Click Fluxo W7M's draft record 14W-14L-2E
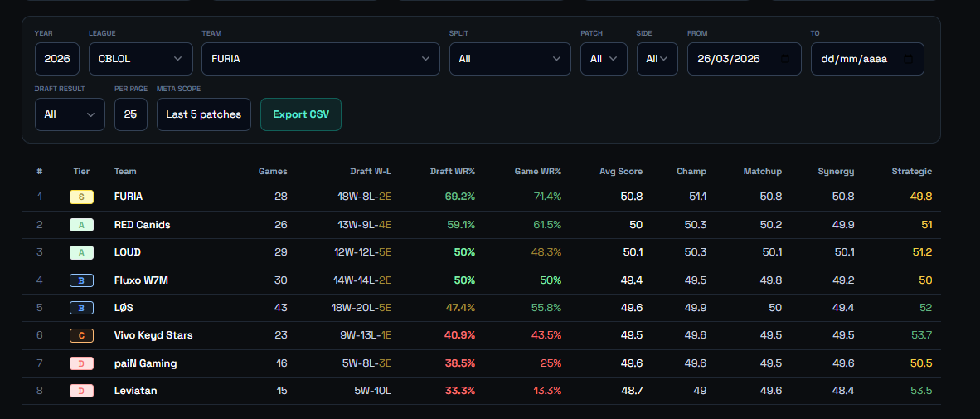The width and height of the screenshot is (980, 419). click(362, 280)
